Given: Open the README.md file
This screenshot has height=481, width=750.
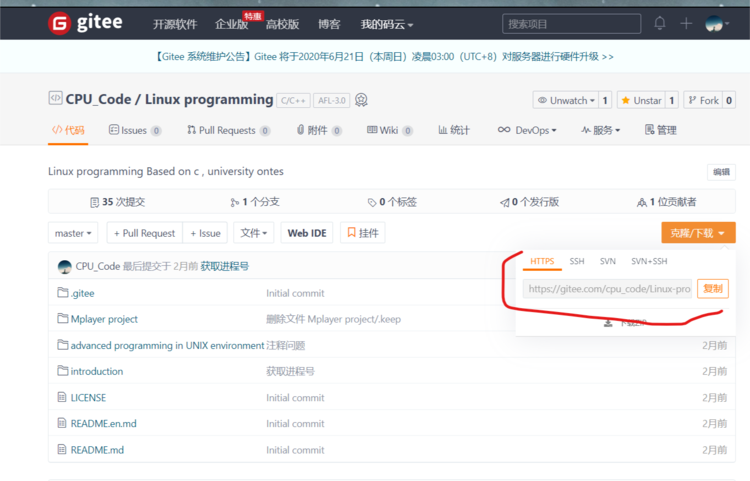Looking at the screenshot, I should point(97,450).
